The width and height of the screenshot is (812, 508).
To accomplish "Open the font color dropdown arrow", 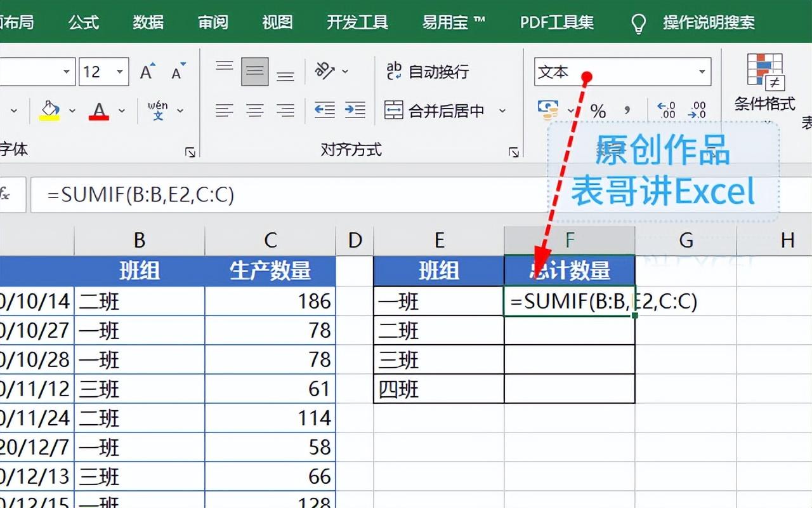I will tap(122, 111).
